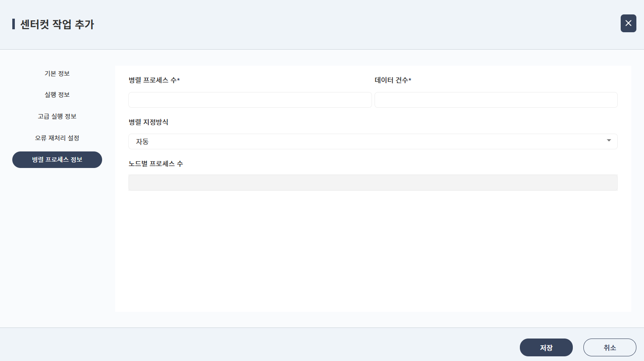The height and width of the screenshot is (361, 644).
Task: Open the 실행 정보 section
Action: tap(57, 95)
